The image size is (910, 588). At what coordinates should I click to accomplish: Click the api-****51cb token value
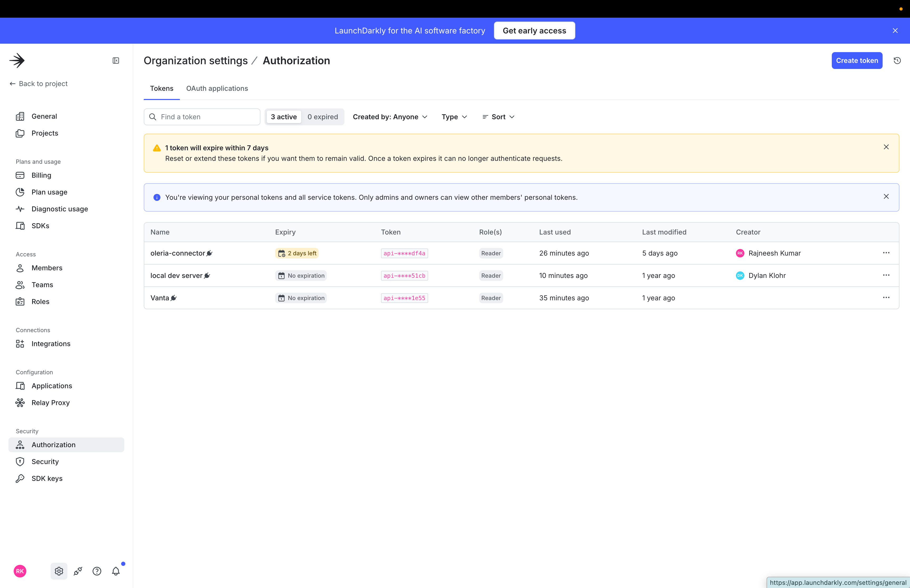(x=404, y=276)
